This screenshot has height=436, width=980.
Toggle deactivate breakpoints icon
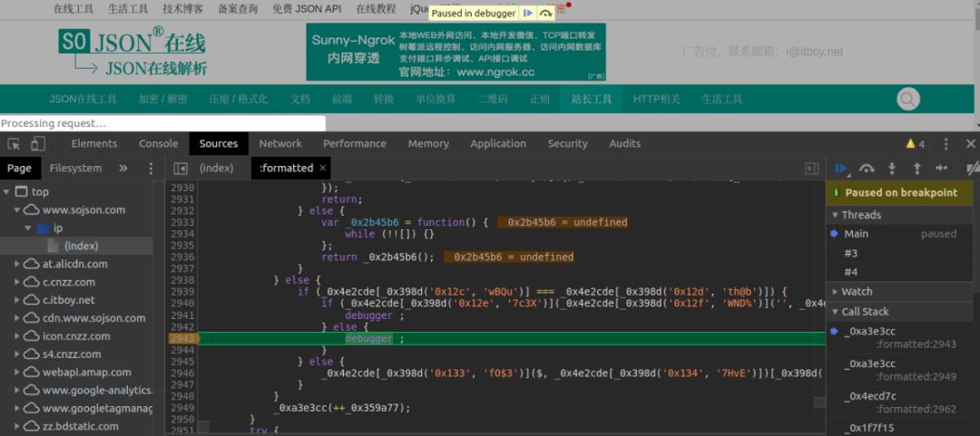971,169
